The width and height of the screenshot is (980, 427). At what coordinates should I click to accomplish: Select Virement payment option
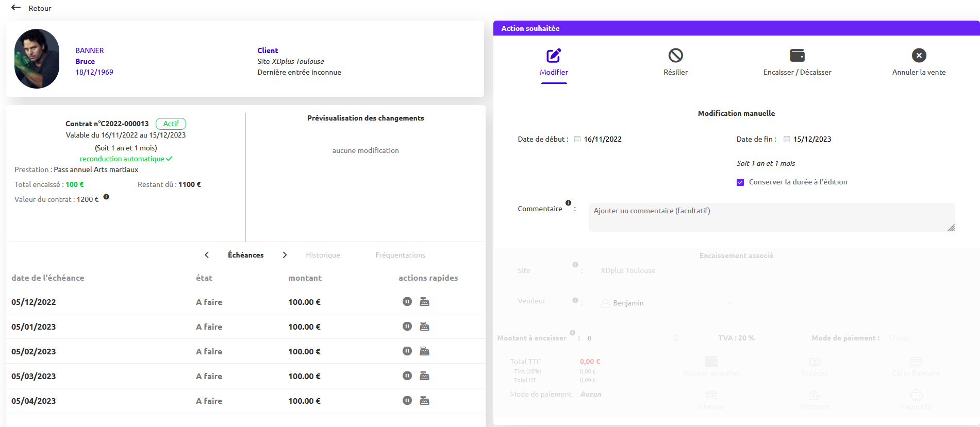pyautogui.click(x=814, y=400)
